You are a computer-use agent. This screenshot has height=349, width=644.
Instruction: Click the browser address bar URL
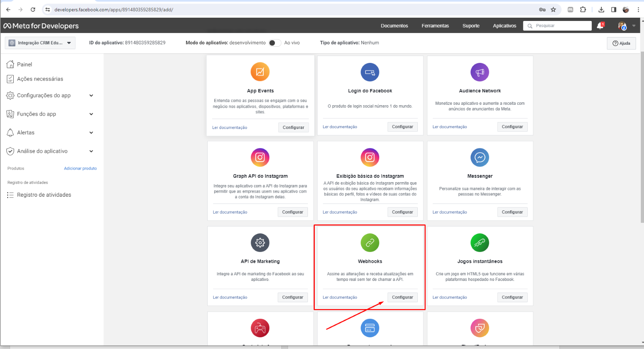tap(114, 10)
